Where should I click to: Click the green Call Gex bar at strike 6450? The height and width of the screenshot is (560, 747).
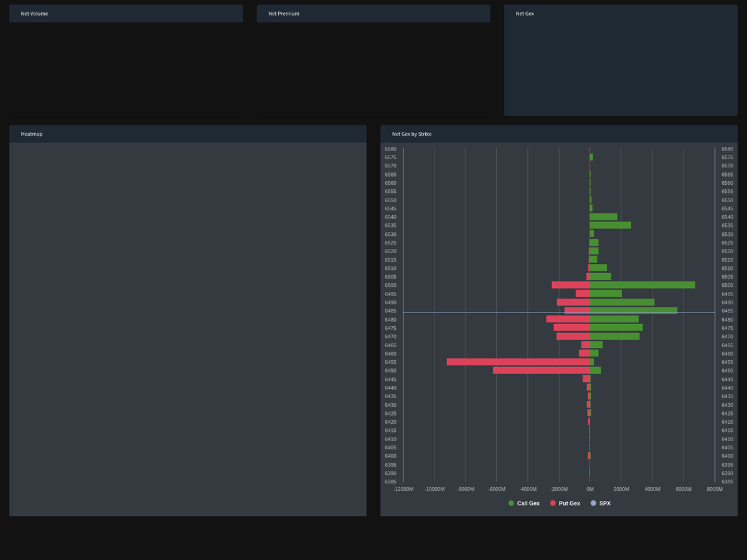595,371
